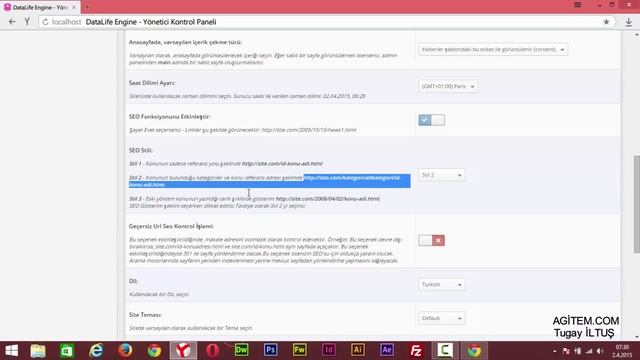Open the Stil 2 SEO style dropdown
640x360 pixels.
pyautogui.click(x=441, y=175)
